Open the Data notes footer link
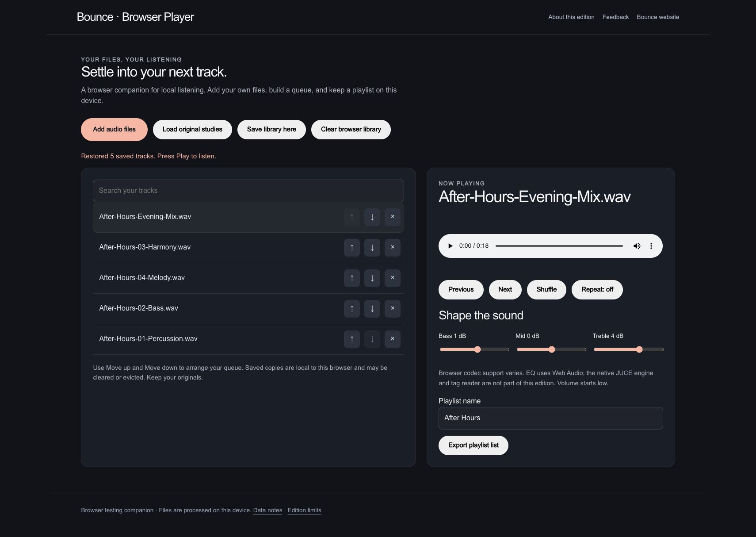 pos(267,510)
